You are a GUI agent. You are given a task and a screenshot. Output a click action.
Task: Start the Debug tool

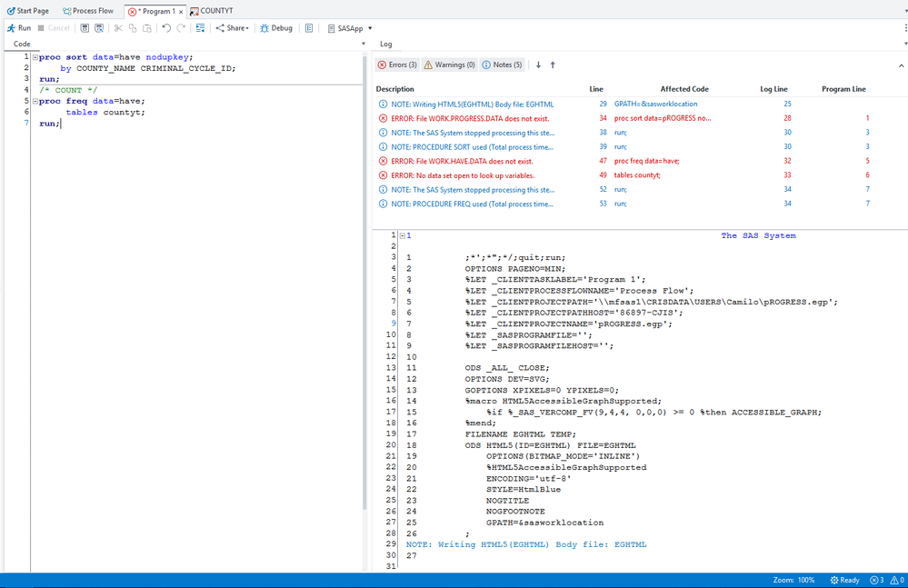point(276,28)
